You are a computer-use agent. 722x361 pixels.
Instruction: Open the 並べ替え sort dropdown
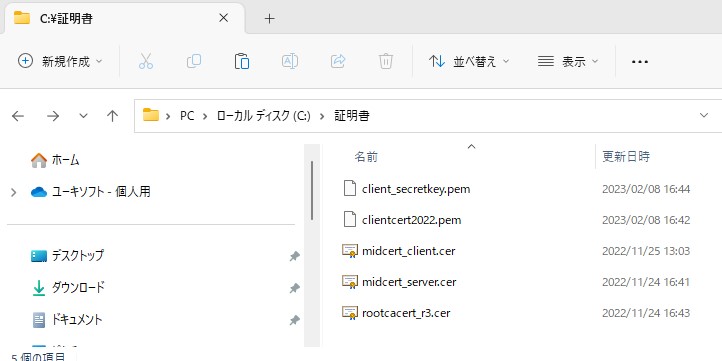pos(469,61)
